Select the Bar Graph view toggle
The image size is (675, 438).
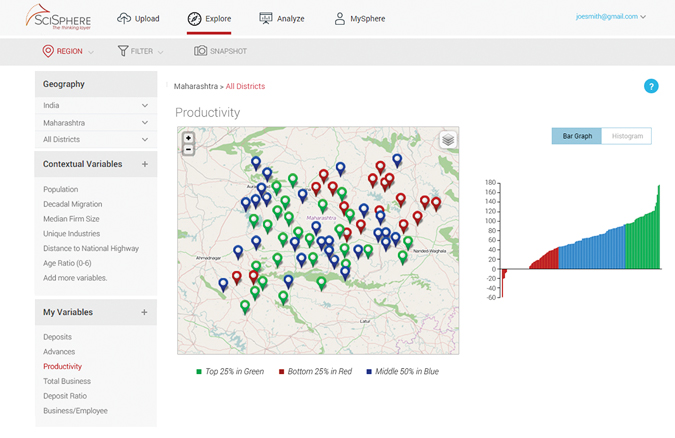577,136
